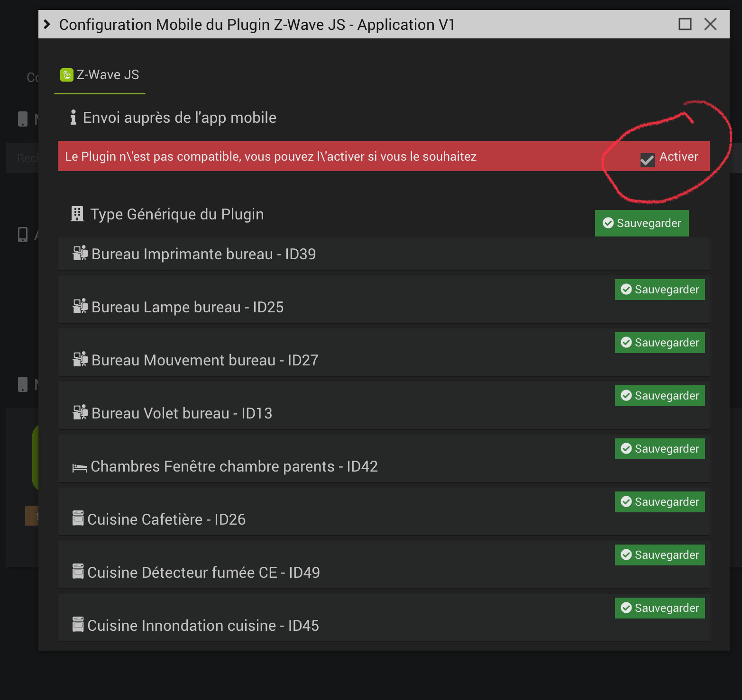Viewport: 742px width, 700px height.
Task: Click the check icon in Cuisine Cafetière's Sauvegarder
Action: click(626, 501)
